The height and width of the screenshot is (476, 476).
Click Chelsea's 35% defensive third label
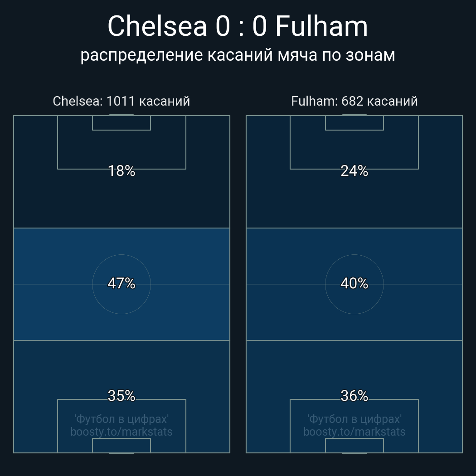point(121,396)
